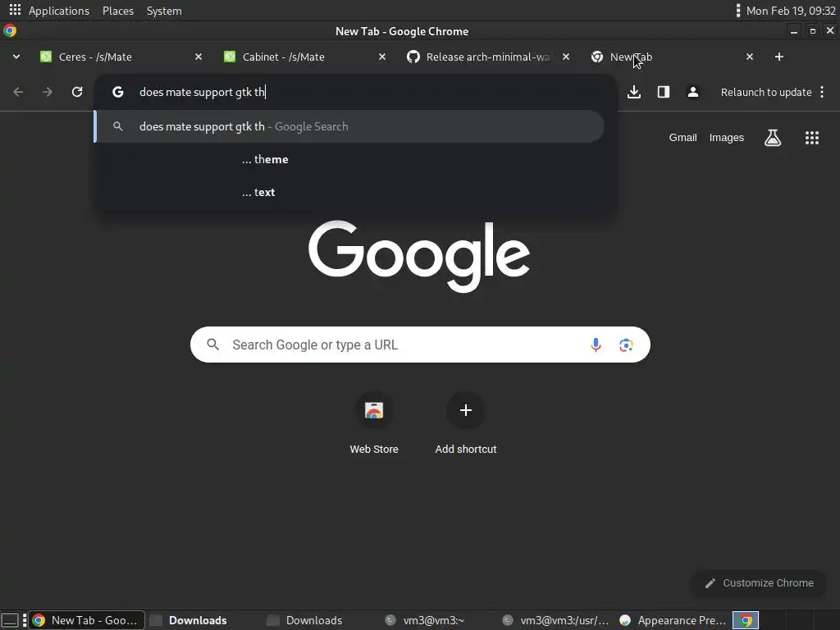The height and width of the screenshot is (630, 840).
Task: Select New Tab - Goo... taskbar entry
Action: point(87,620)
